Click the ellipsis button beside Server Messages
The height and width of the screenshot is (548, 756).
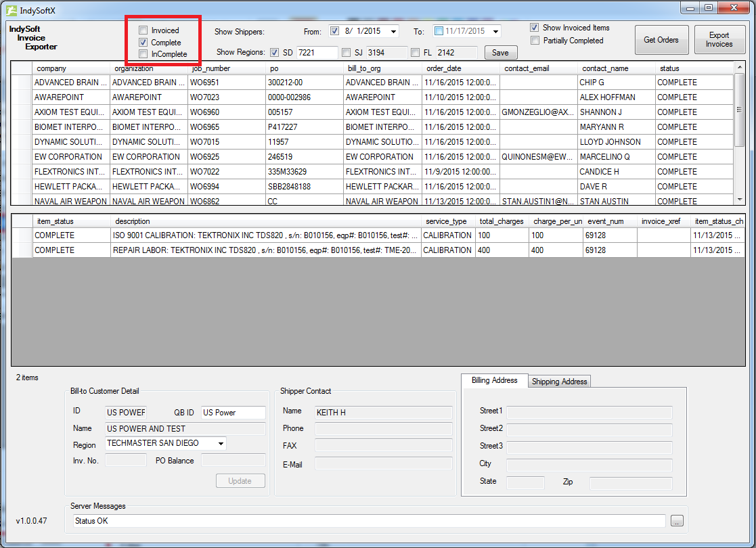click(677, 521)
